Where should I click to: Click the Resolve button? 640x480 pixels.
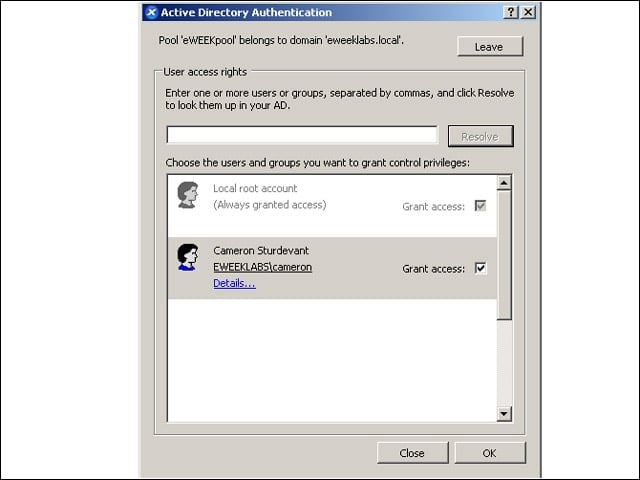pos(480,136)
